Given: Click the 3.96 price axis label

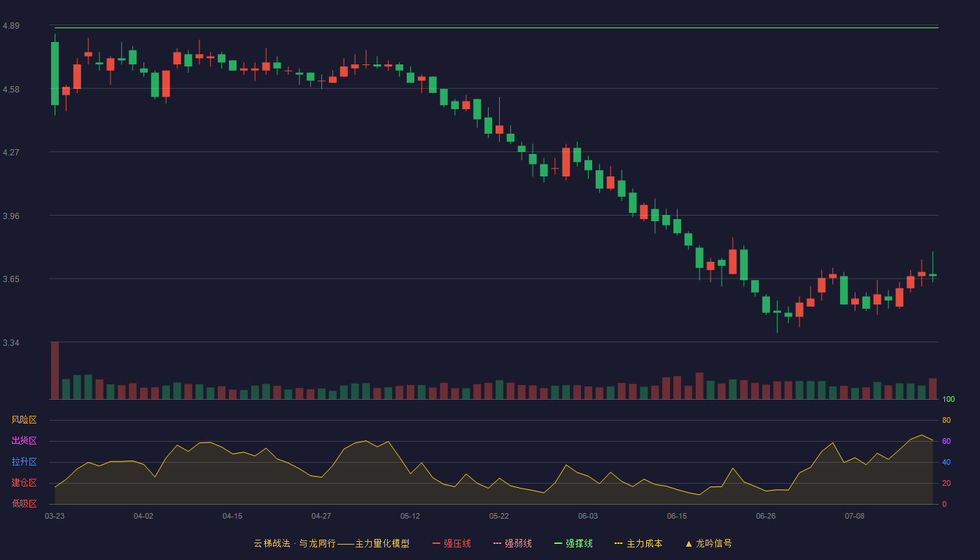Looking at the screenshot, I should (11, 216).
